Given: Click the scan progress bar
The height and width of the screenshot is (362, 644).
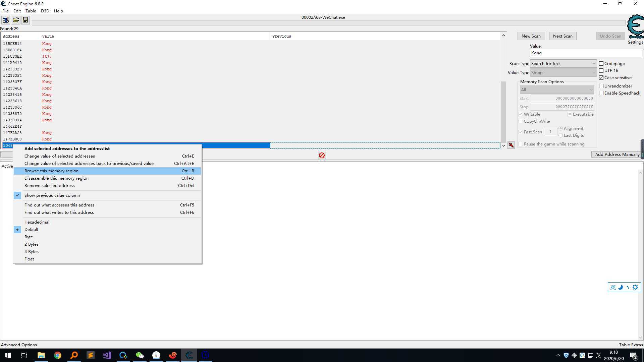Looking at the screenshot, I should [x=329, y=23].
